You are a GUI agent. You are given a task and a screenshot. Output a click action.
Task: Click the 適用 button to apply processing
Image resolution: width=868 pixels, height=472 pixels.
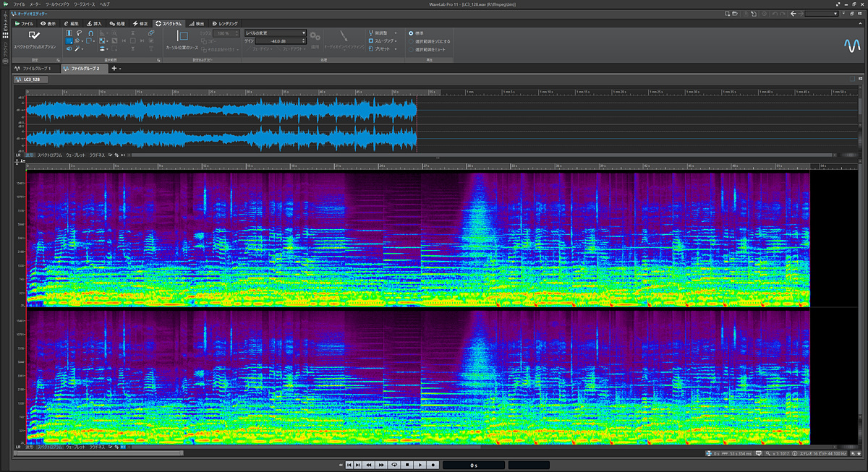tap(315, 47)
